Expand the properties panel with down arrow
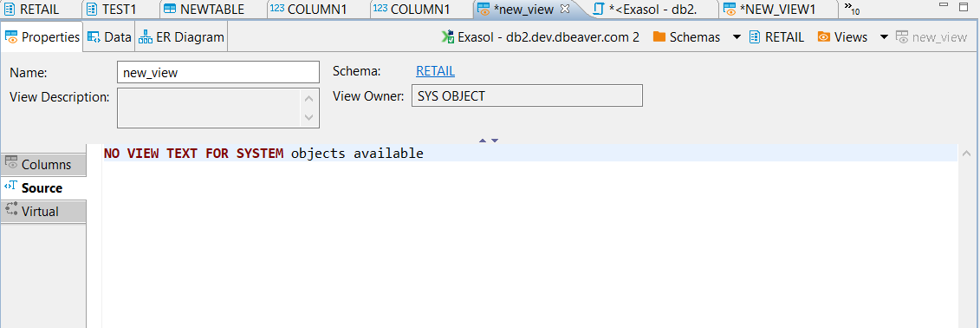Screen dimensions: 980x328 click(x=495, y=141)
